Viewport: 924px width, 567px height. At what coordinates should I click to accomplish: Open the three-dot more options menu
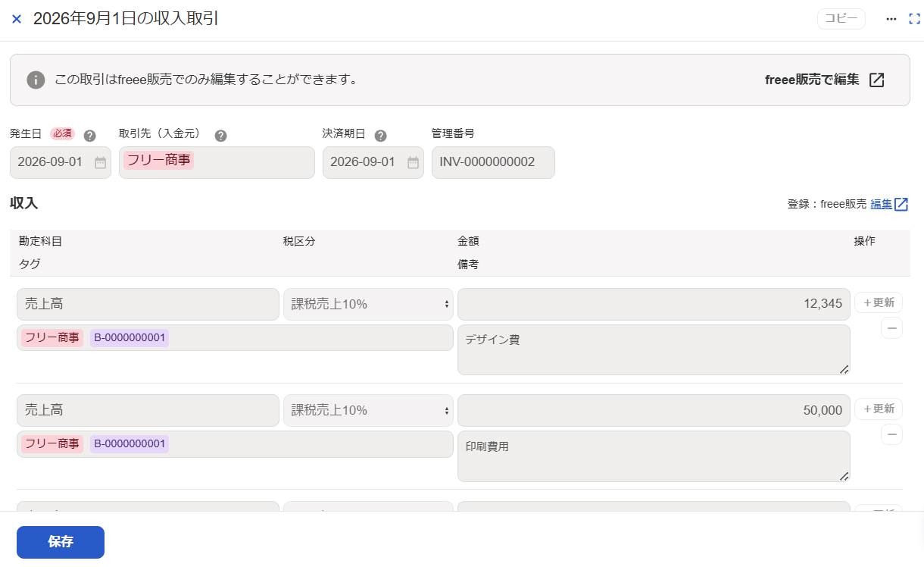pyautogui.click(x=891, y=19)
